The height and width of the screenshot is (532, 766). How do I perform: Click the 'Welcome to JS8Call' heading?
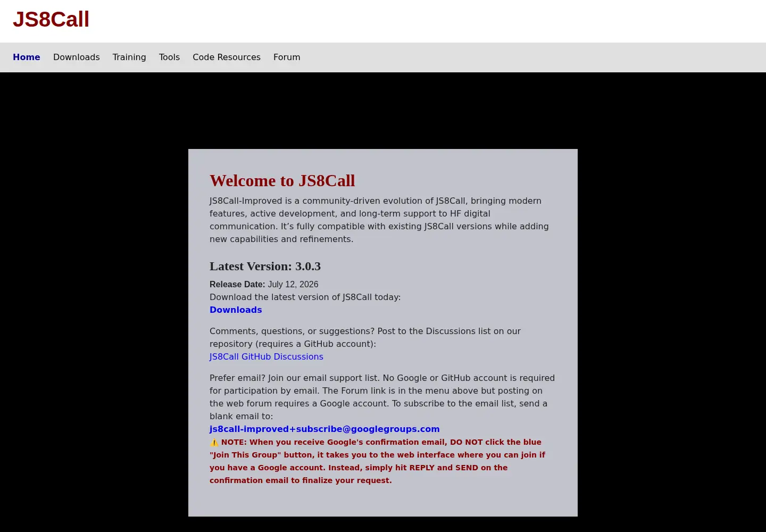282,181
